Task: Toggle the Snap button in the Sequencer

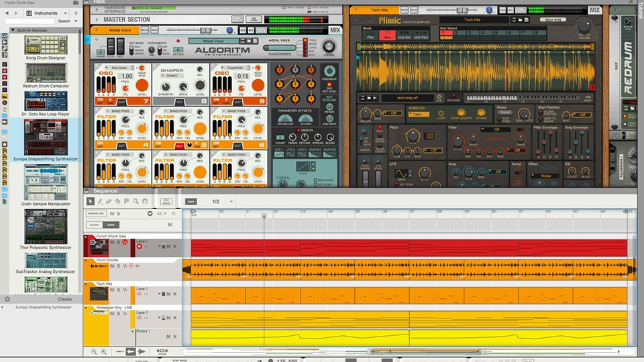Action: (191, 202)
